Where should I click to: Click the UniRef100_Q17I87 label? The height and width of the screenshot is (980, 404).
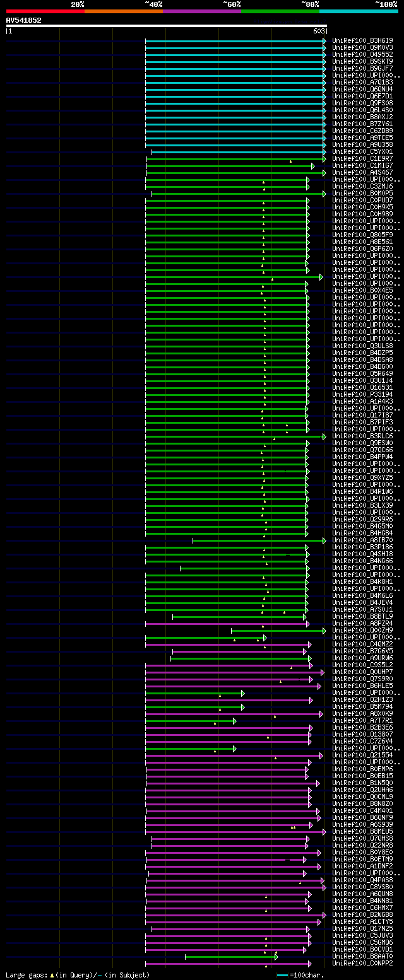point(362,415)
